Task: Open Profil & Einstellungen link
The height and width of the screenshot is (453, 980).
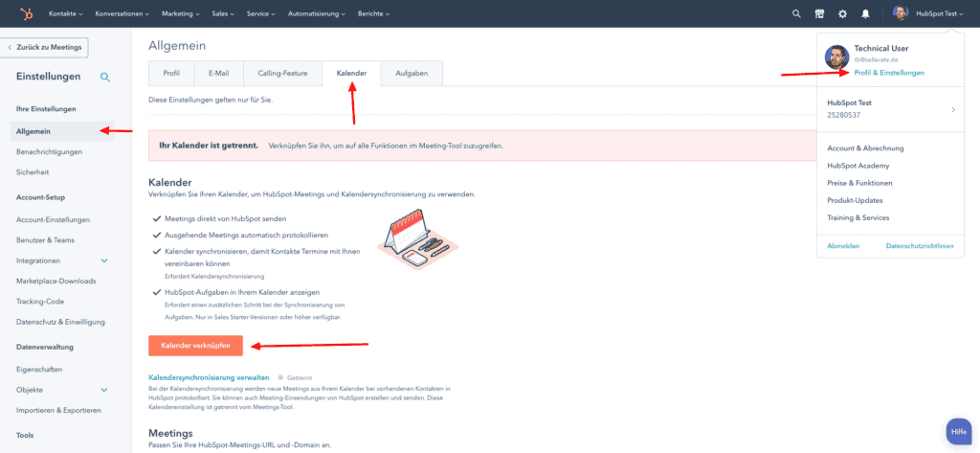Action: (889, 73)
